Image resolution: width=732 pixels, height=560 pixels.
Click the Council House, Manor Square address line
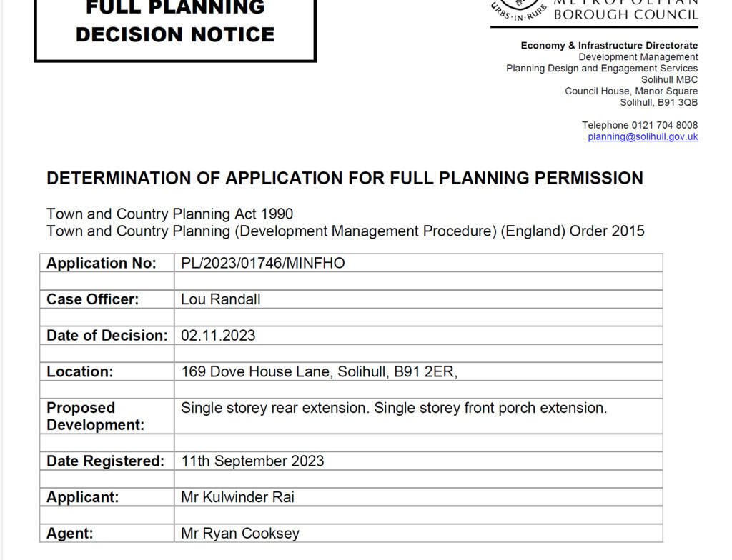[x=631, y=91]
